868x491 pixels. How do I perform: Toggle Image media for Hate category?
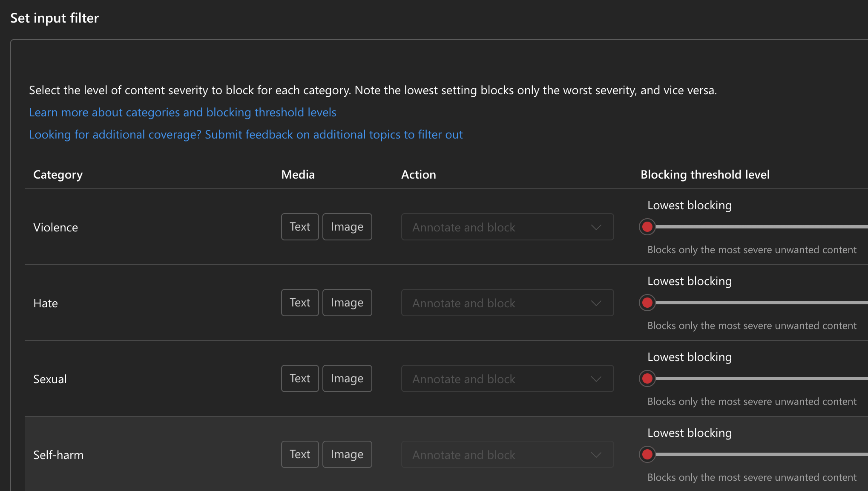coord(347,303)
